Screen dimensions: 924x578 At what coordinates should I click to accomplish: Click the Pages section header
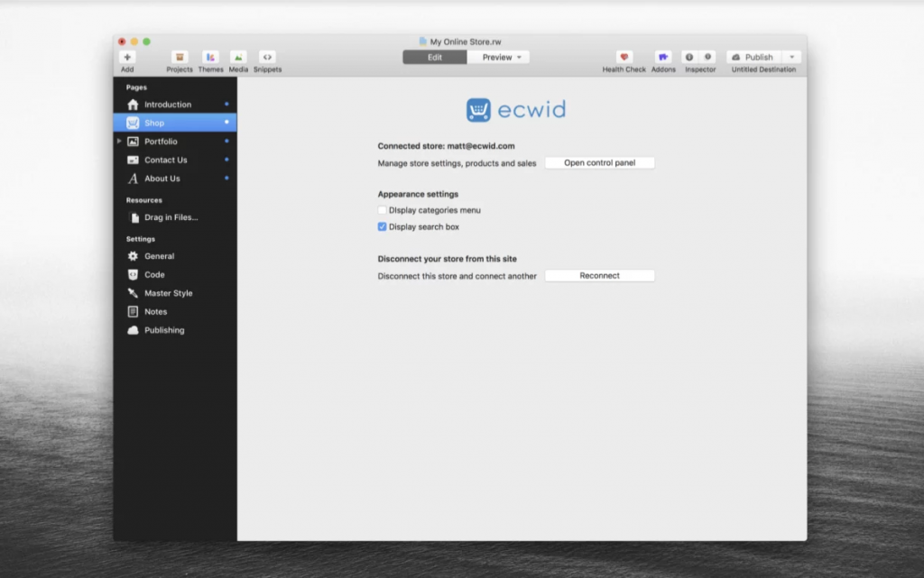tap(137, 87)
